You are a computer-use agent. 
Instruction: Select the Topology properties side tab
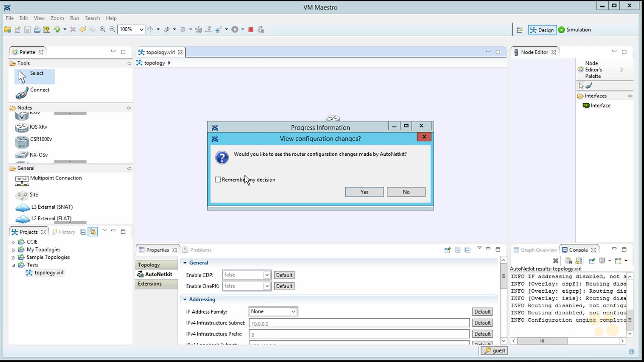tap(156, 265)
